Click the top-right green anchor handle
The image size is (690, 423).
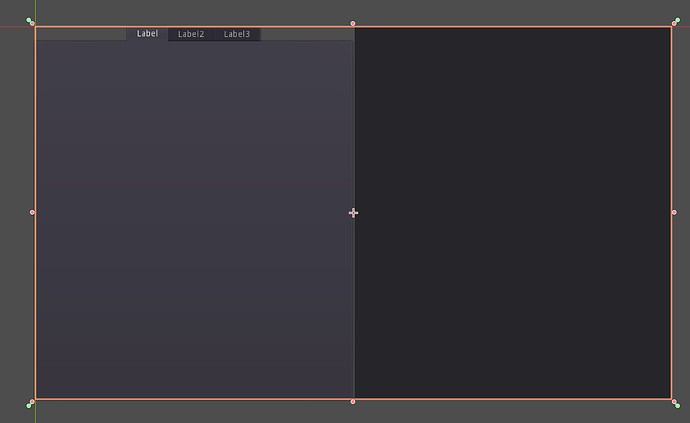678,20
